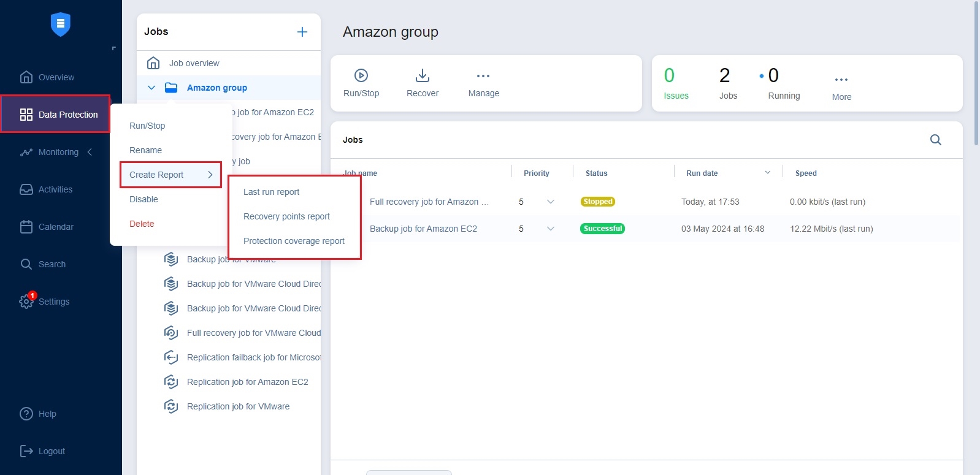Select Replication job for VMware in tree

click(x=238, y=406)
